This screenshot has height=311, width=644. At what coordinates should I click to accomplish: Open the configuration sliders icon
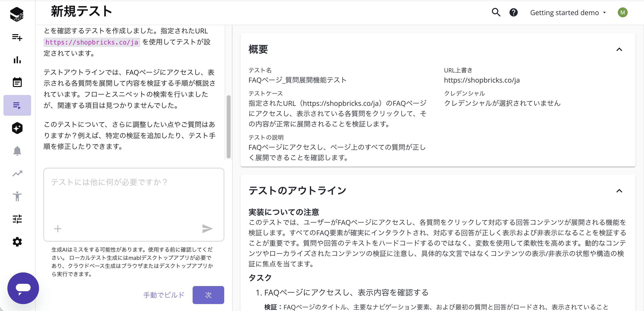pos(17,219)
